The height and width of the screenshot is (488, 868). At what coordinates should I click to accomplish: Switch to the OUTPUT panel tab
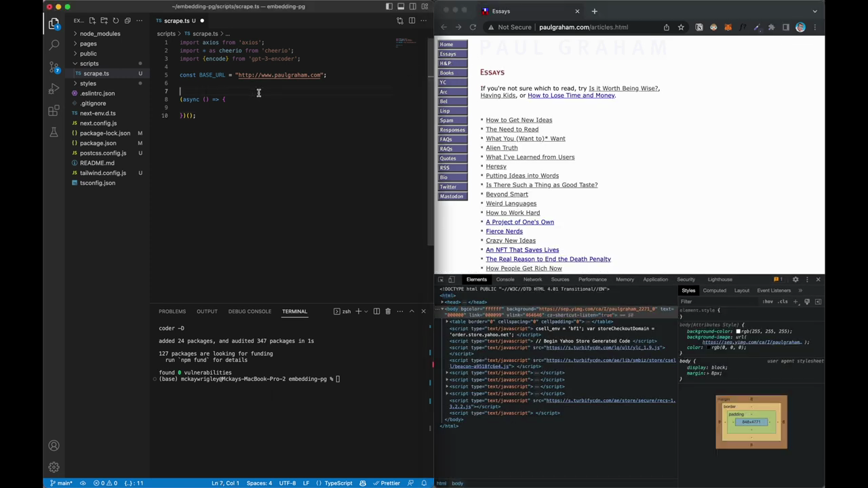pyautogui.click(x=207, y=311)
